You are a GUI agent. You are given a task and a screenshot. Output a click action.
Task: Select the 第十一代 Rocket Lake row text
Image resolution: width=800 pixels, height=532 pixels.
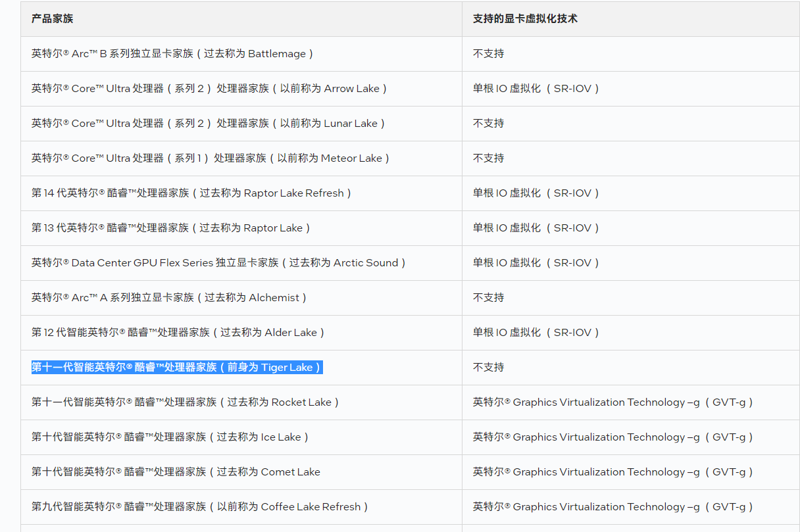pos(186,402)
